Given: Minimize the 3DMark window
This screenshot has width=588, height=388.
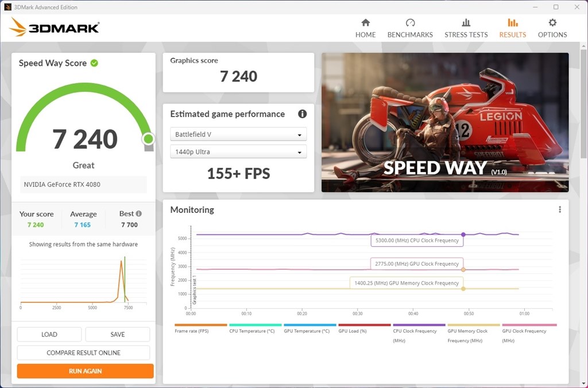Looking at the screenshot, I should click(535, 7).
